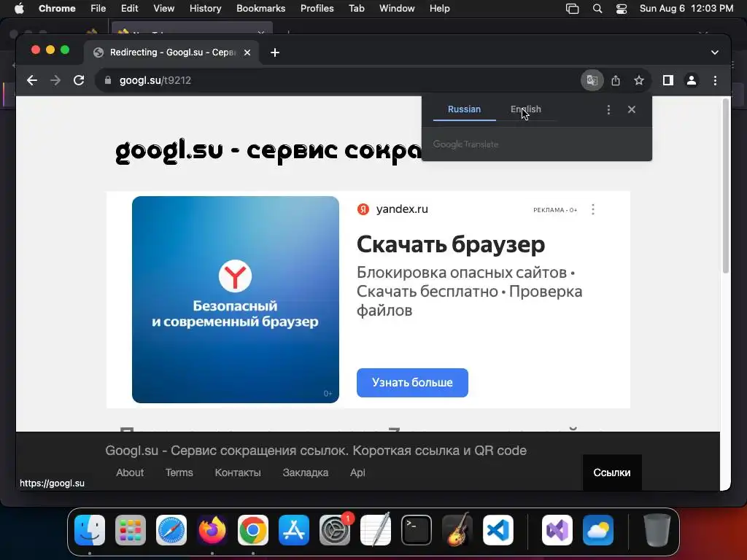Viewport: 747px width, 560px height.
Task: Open the Chrome menu in menu bar
Action: point(57,9)
